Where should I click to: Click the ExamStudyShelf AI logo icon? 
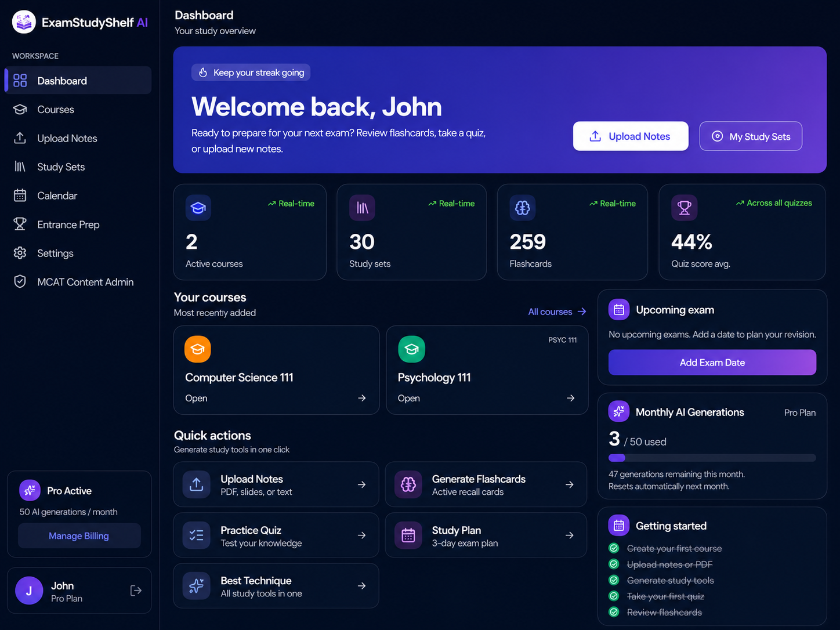pos(24,22)
